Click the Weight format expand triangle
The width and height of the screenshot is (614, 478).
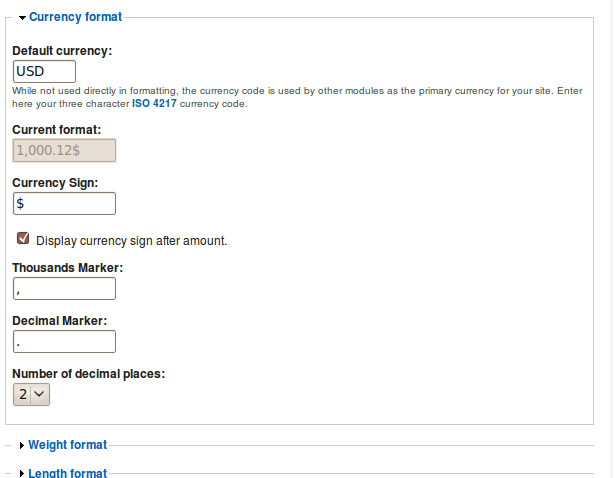[22, 446]
